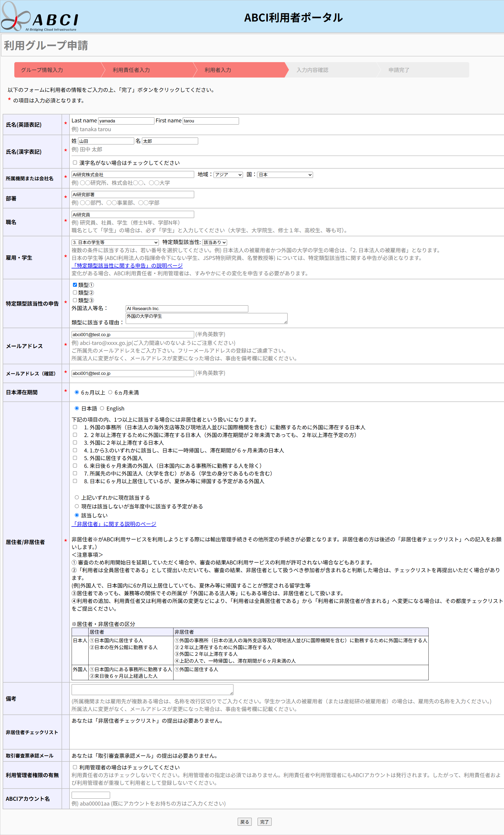Click the 非居住者チェックリスト row label
This screenshot has height=835, width=504.
32,732
